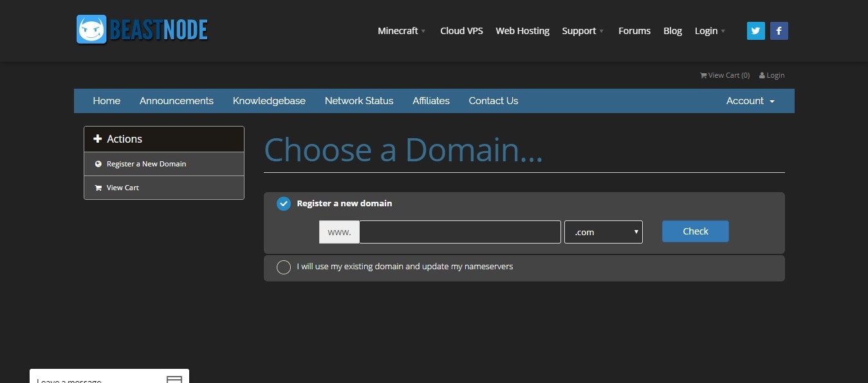The width and height of the screenshot is (868, 383).
Task: Select Register a New Domain in sidebar
Action: coord(164,164)
